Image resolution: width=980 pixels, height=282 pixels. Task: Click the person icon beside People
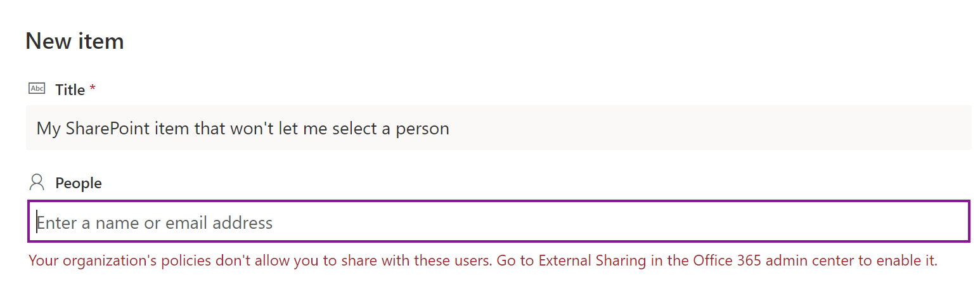(37, 183)
